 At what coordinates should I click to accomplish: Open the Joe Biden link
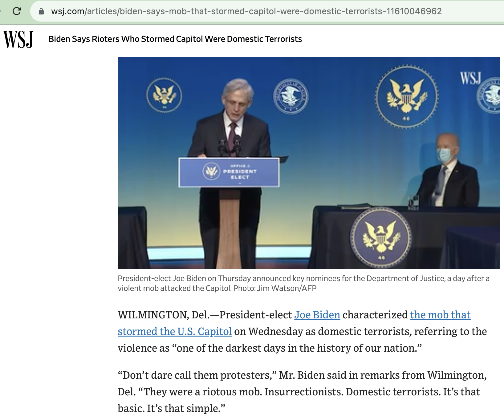point(317,315)
